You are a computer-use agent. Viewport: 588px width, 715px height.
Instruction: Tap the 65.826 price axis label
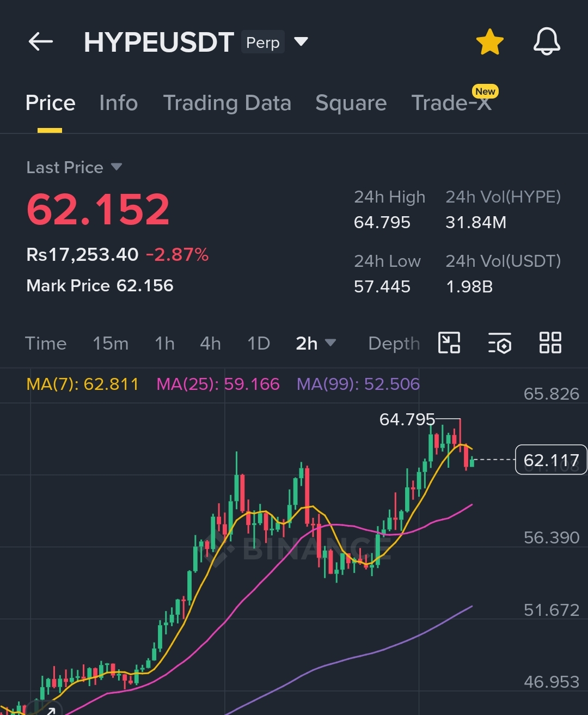click(x=552, y=394)
